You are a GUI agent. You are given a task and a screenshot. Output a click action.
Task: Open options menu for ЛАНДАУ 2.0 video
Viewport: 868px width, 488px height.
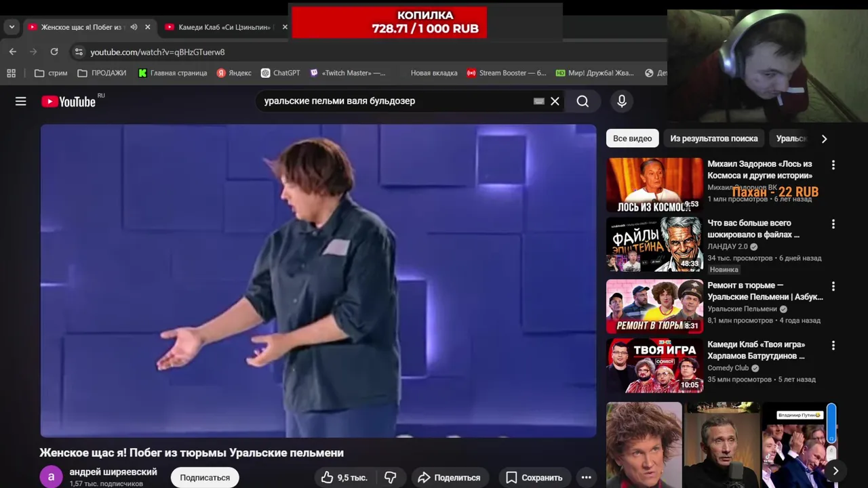pos(833,224)
